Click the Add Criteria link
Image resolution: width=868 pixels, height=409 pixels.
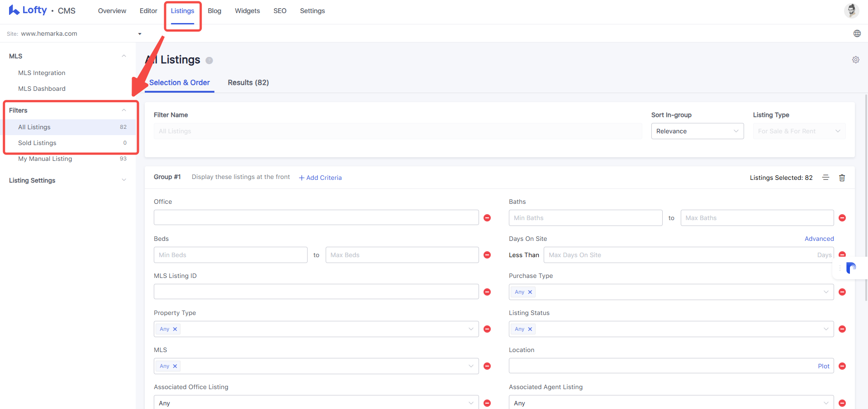[x=320, y=178]
